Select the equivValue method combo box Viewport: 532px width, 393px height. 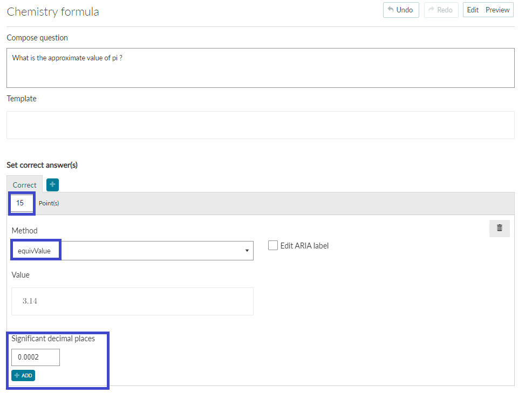132,251
